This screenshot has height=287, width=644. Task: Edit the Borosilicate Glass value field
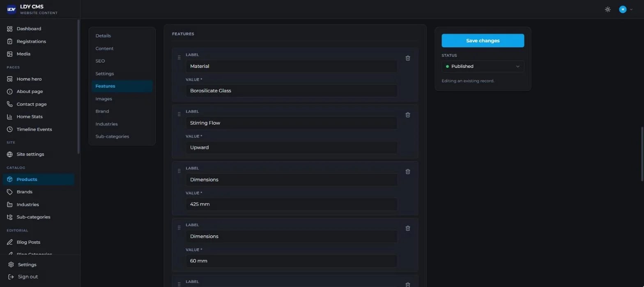292,91
